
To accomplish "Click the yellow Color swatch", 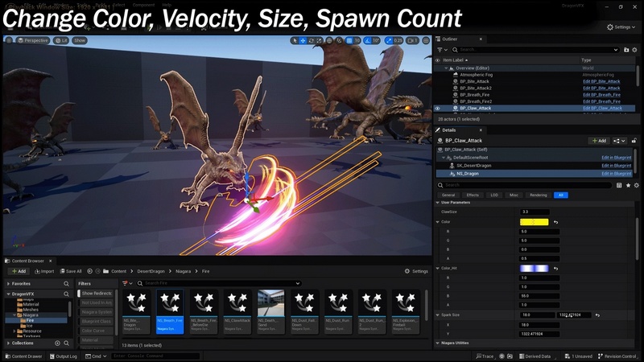I will [x=535, y=222].
